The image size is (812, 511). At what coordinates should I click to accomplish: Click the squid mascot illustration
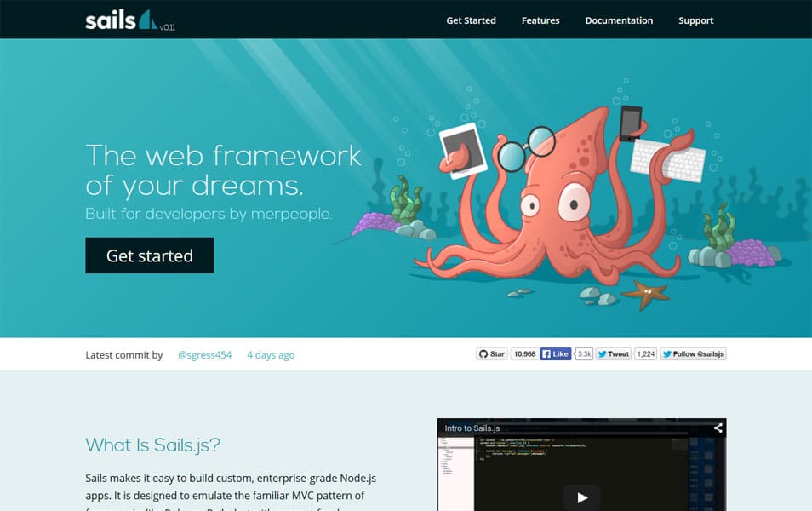pos(559,197)
